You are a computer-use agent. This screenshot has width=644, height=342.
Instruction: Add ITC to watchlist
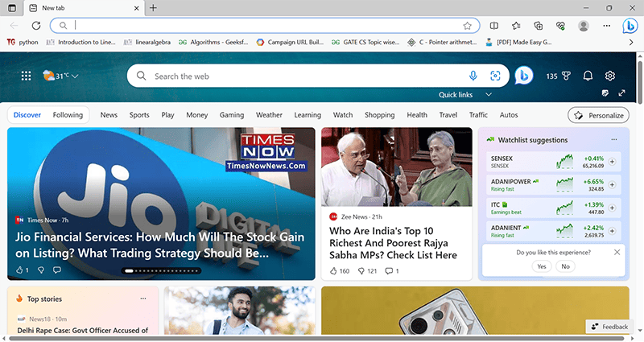tap(612, 208)
